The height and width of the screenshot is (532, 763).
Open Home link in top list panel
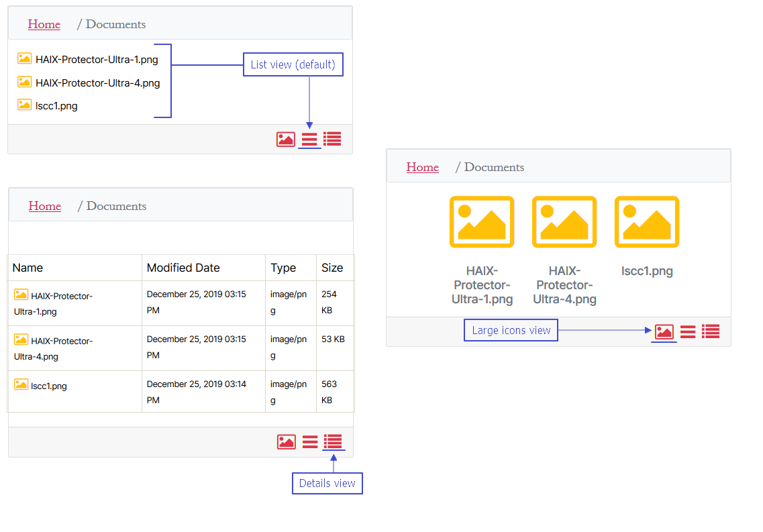(44, 24)
